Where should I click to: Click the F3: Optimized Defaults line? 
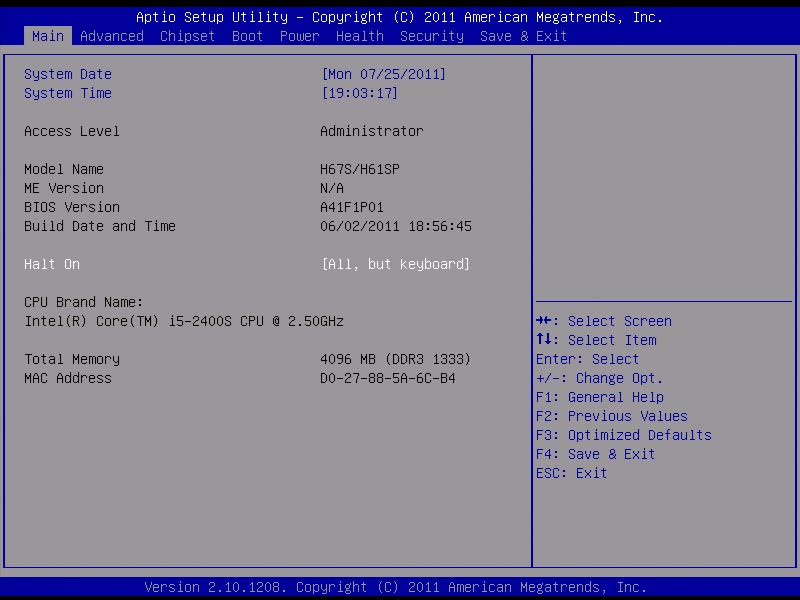pos(624,435)
